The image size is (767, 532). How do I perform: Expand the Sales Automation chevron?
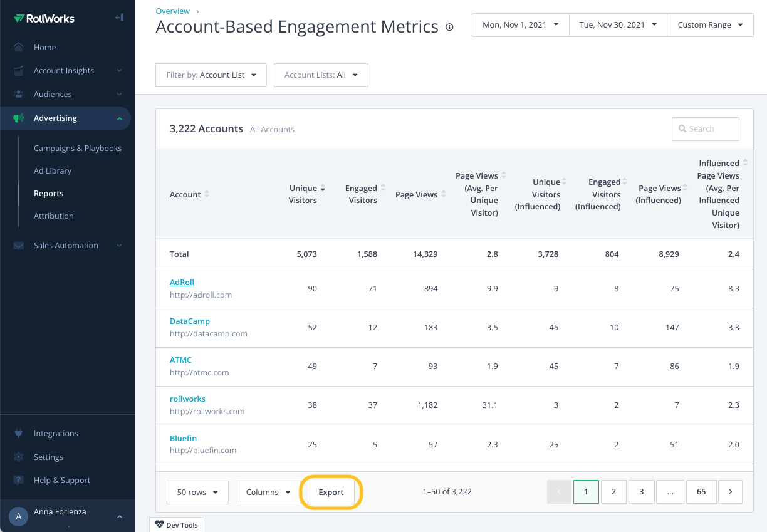pyautogui.click(x=119, y=246)
